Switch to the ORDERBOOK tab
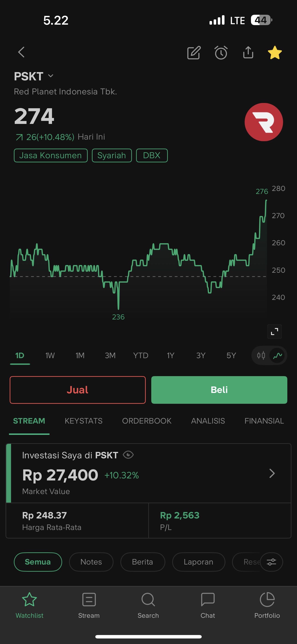Viewport: 297px width, 644px height. coord(147,421)
